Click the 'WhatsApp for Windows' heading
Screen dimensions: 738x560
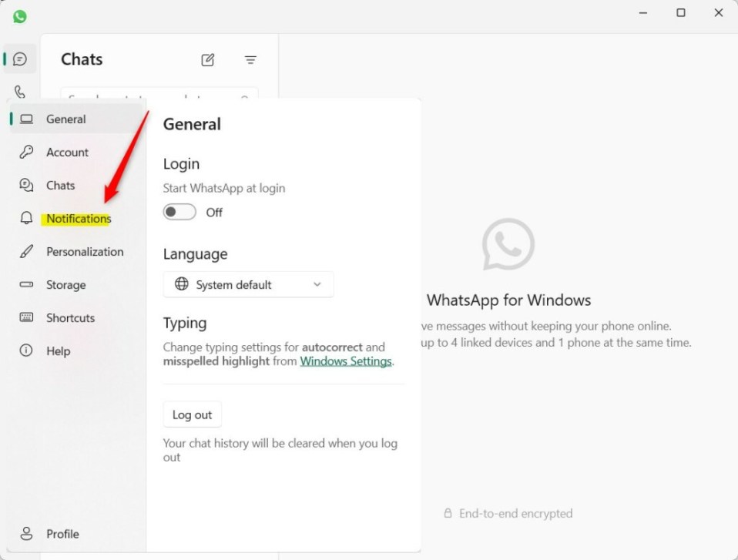tap(508, 300)
